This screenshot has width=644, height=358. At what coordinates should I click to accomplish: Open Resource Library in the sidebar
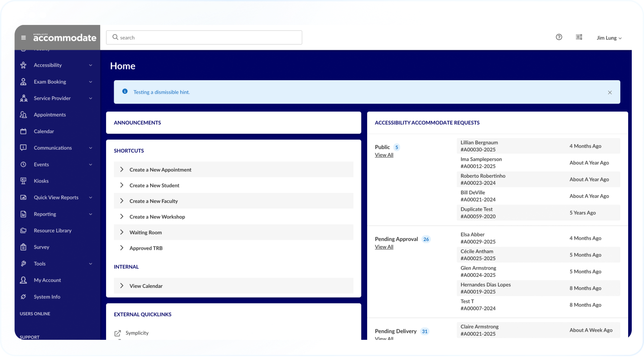pyautogui.click(x=53, y=231)
